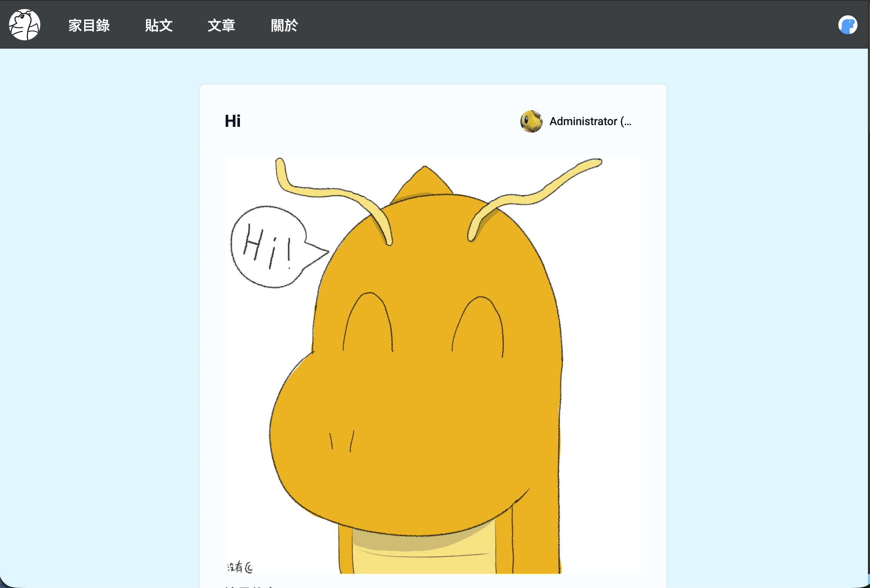Open the Administrator author profile link
Viewport: 870px width, 588px height.
[590, 121]
